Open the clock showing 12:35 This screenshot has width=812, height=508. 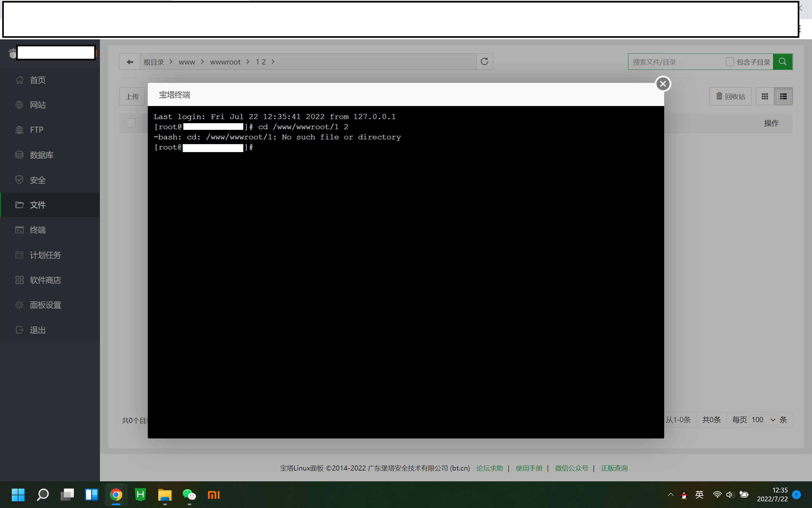772,495
